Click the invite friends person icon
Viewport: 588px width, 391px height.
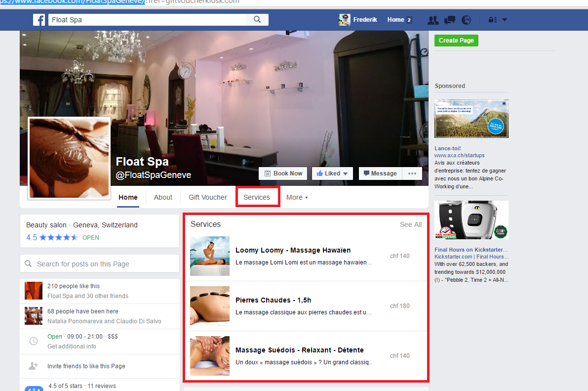pyautogui.click(x=34, y=366)
